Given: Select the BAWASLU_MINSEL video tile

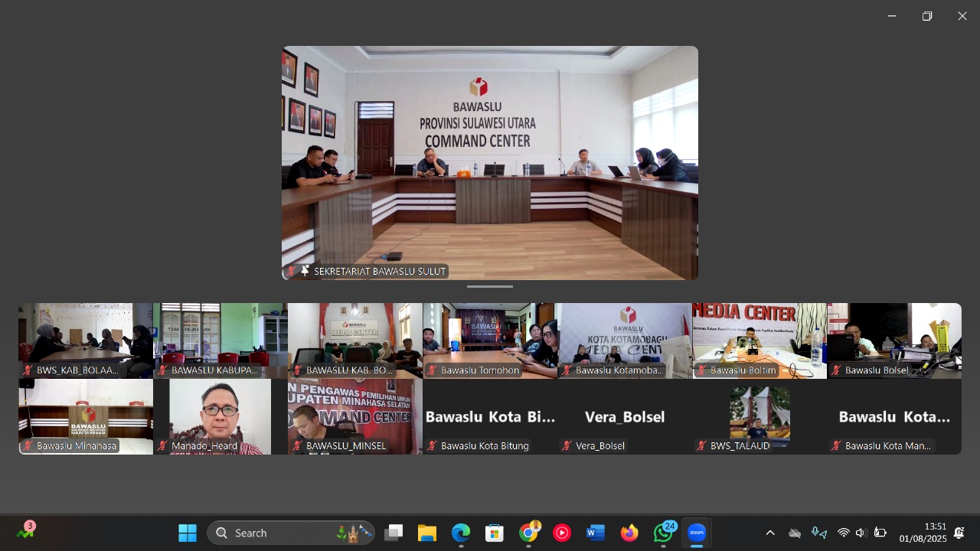Looking at the screenshot, I should [x=355, y=416].
